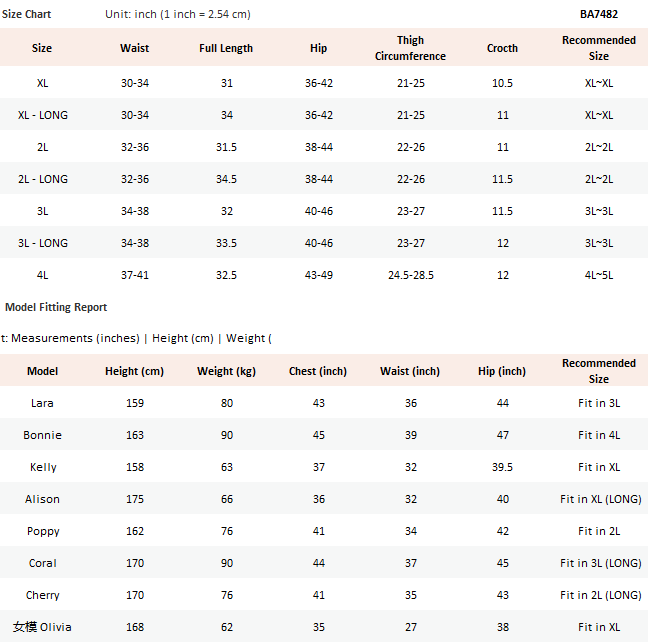
Task: Select the Fit in 3L (LONG) cell
Action: click(600, 563)
